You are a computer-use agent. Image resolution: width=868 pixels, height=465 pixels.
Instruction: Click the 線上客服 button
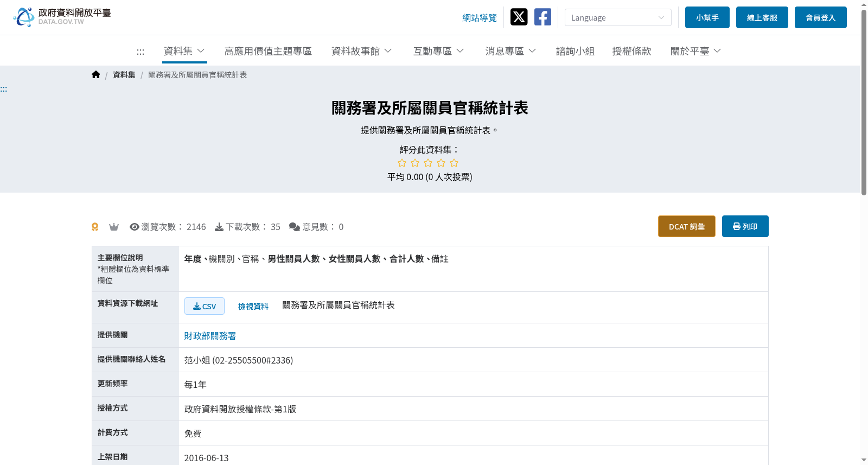[762, 17]
